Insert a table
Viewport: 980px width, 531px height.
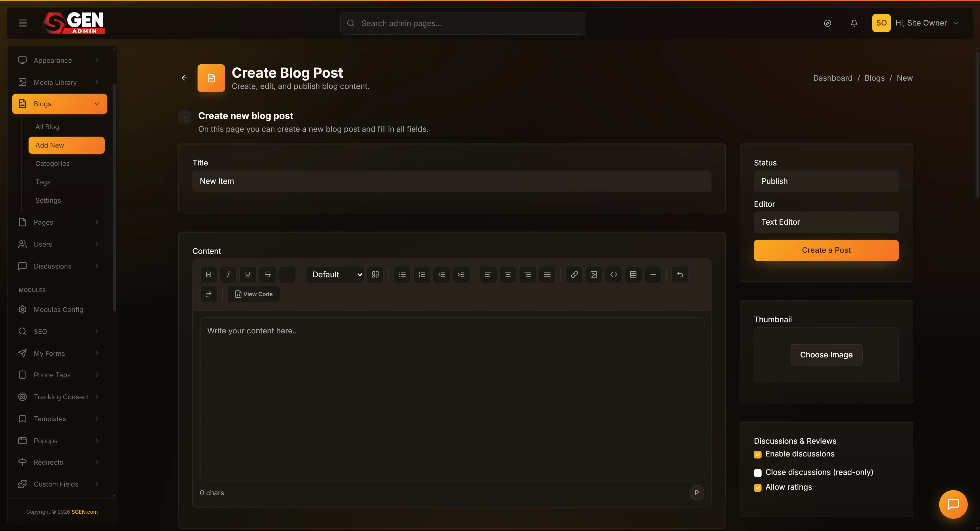[x=633, y=274]
